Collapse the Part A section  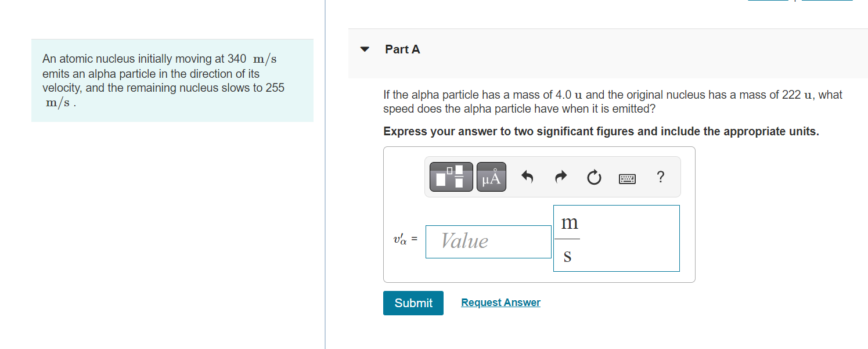click(x=365, y=49)
